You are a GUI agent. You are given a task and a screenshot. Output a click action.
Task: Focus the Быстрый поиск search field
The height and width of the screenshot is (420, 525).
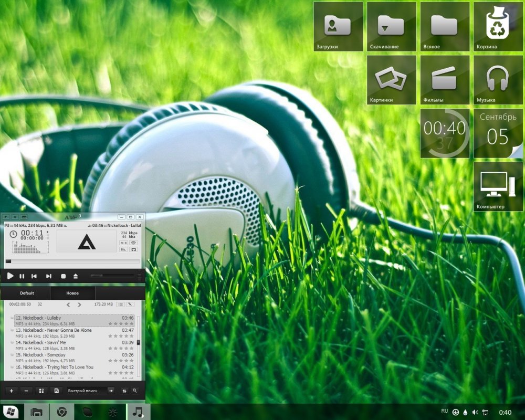click(87, 391)
